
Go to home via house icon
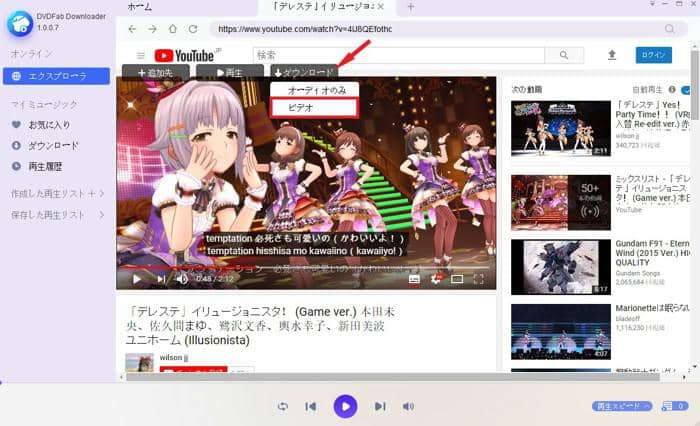(x=173, y=29)
